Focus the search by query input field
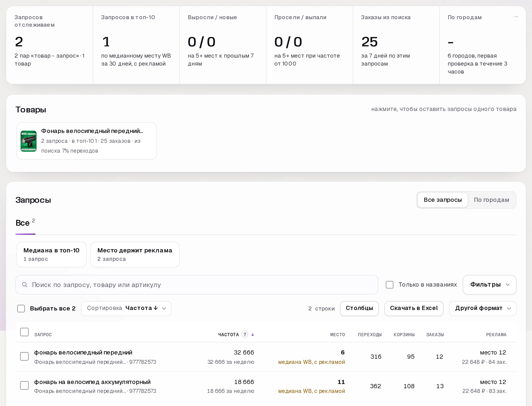Screen dimensions: 532x406 197,285
